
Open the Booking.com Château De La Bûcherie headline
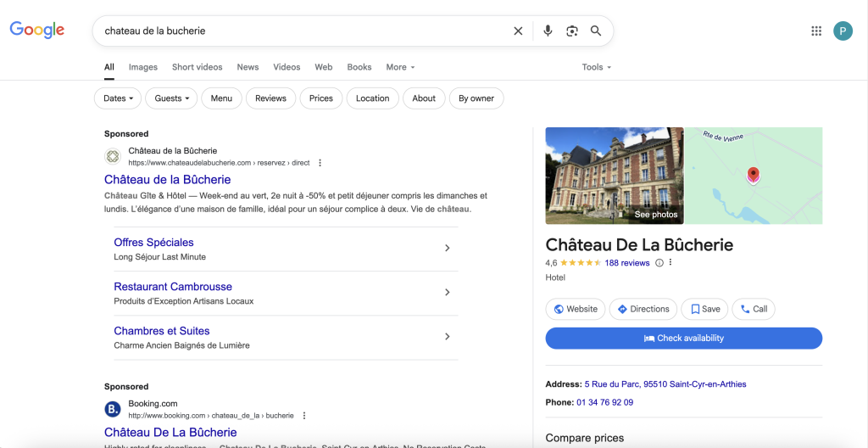[x=170, y=433]
